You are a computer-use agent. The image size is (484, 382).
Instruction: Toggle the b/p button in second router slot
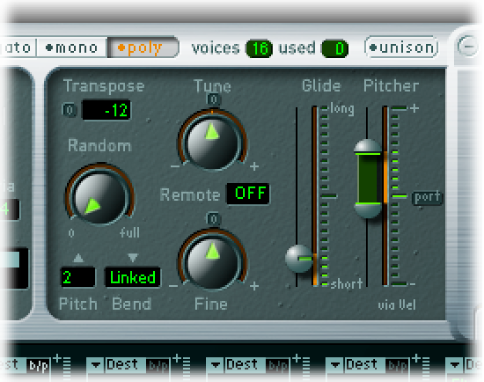click(158, 366)
